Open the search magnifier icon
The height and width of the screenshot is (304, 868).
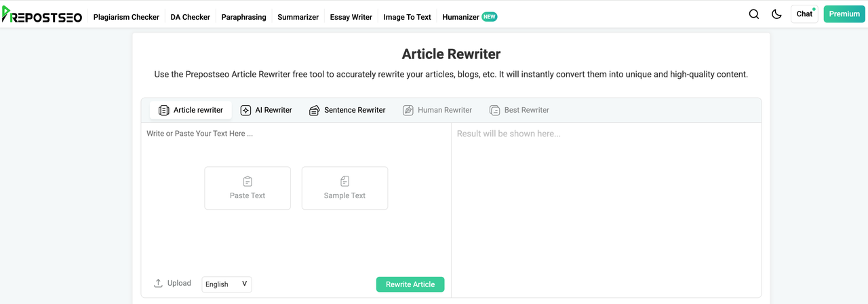point(754,14)
